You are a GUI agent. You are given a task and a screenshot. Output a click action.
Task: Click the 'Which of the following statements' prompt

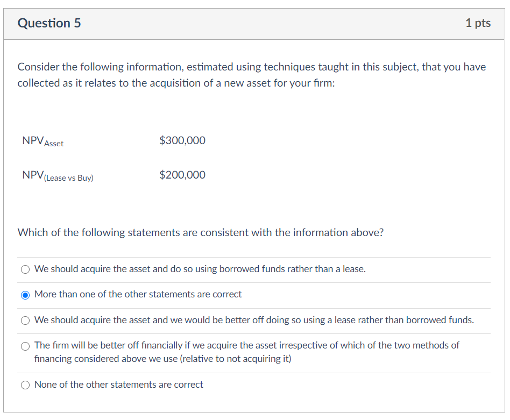(200, 233)
